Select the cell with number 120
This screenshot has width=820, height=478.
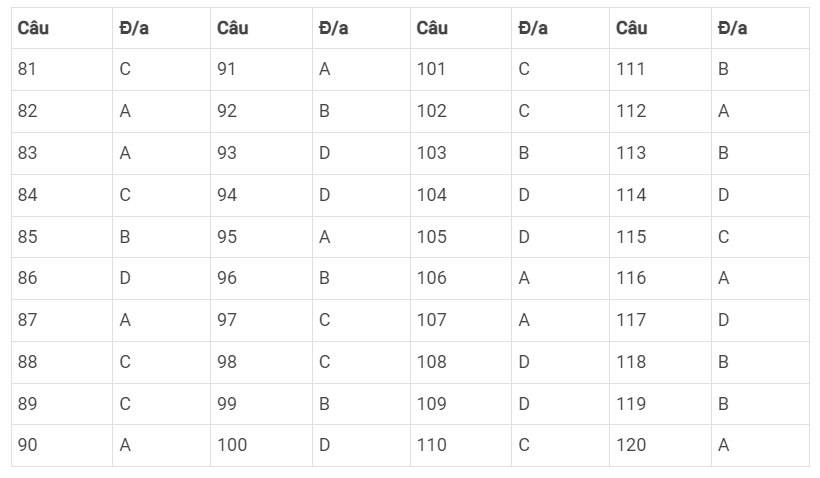coord(660,446)
